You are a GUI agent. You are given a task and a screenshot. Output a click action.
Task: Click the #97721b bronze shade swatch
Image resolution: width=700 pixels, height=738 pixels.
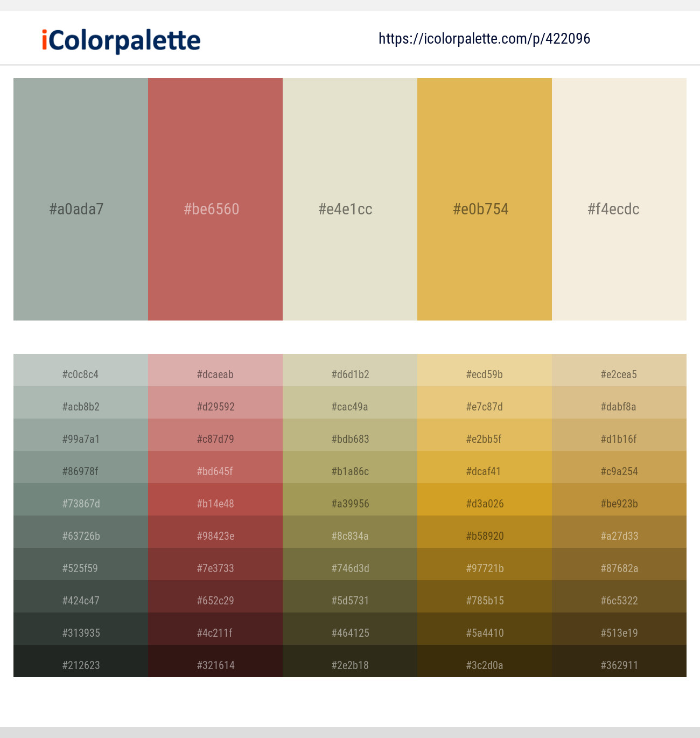point(484,568)
